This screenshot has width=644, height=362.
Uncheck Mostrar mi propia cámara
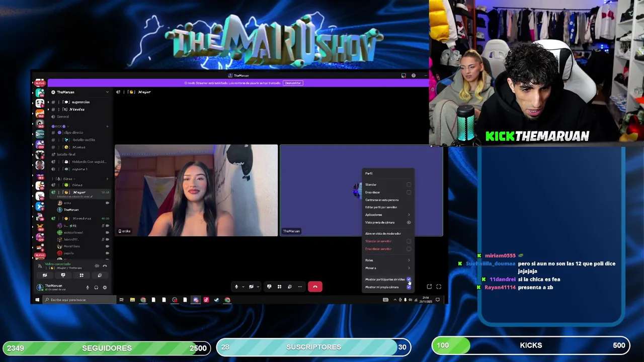coord(409,287)
